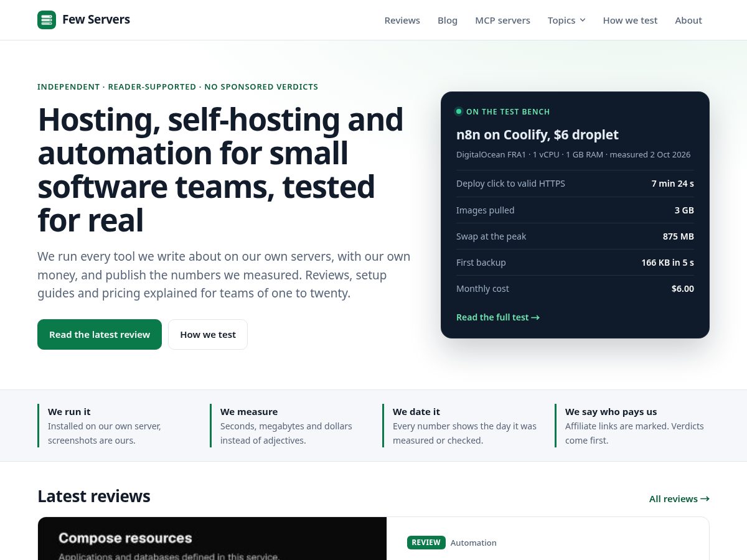Open the Few Servers home link text

click(96, 20)
